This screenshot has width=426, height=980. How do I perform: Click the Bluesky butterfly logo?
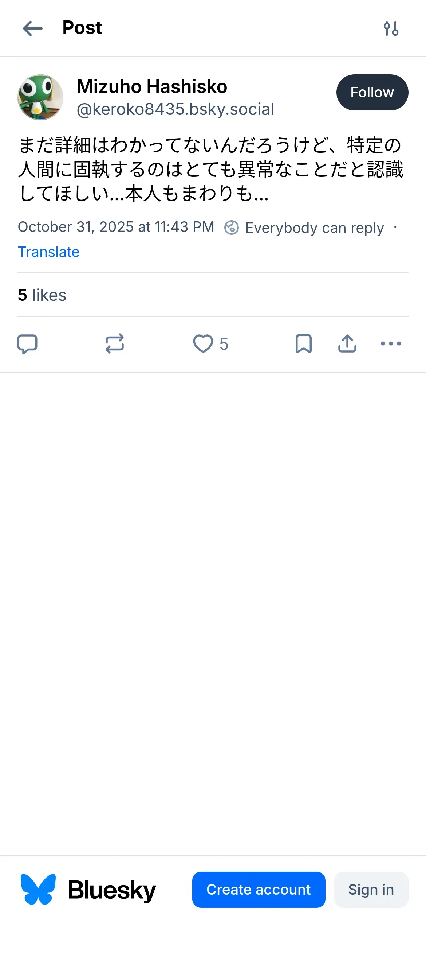(x=38, y=890)
